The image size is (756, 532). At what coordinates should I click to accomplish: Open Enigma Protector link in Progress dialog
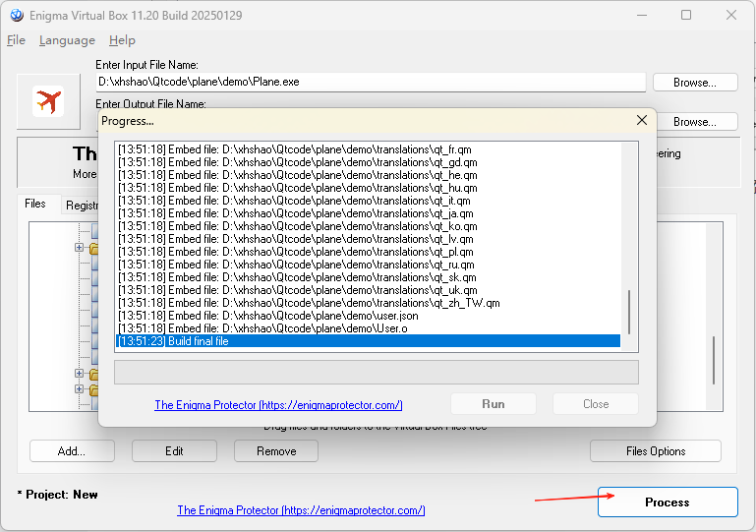[278, 405]
